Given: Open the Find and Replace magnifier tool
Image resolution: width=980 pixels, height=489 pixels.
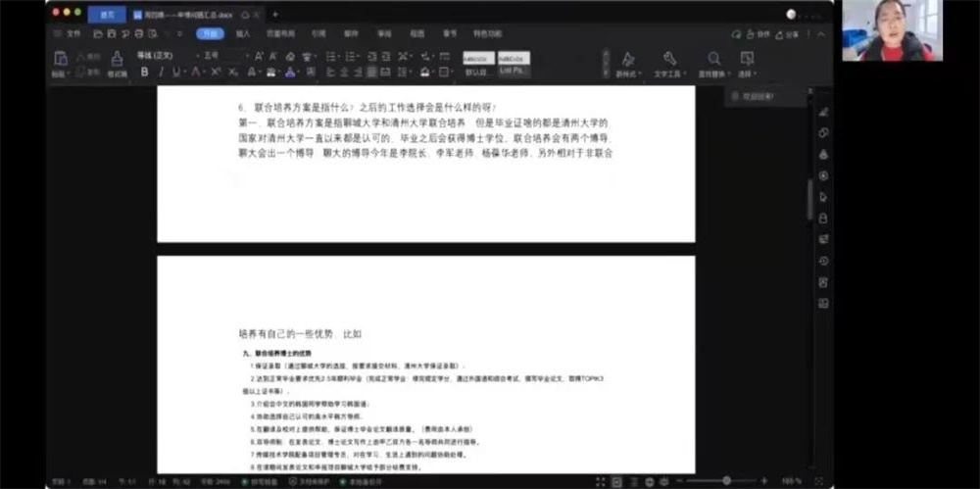Looking at the screenshot, I should click(714, 60).
